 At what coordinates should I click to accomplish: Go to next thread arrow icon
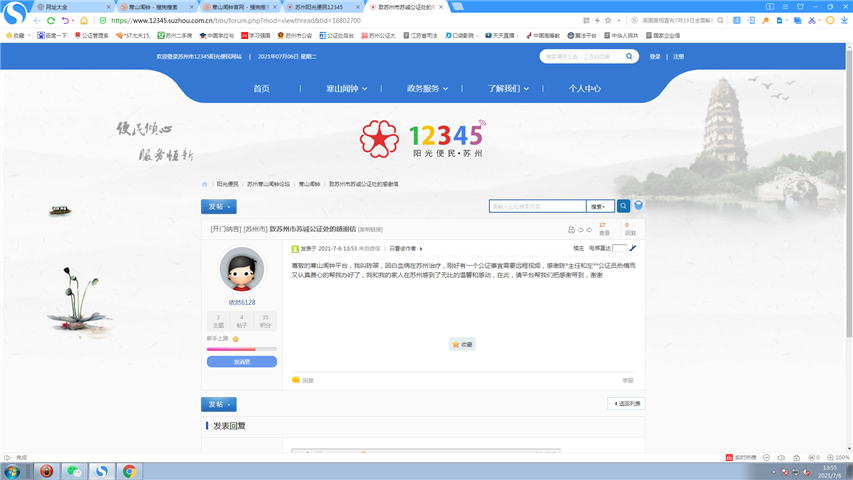click(589, 230)
